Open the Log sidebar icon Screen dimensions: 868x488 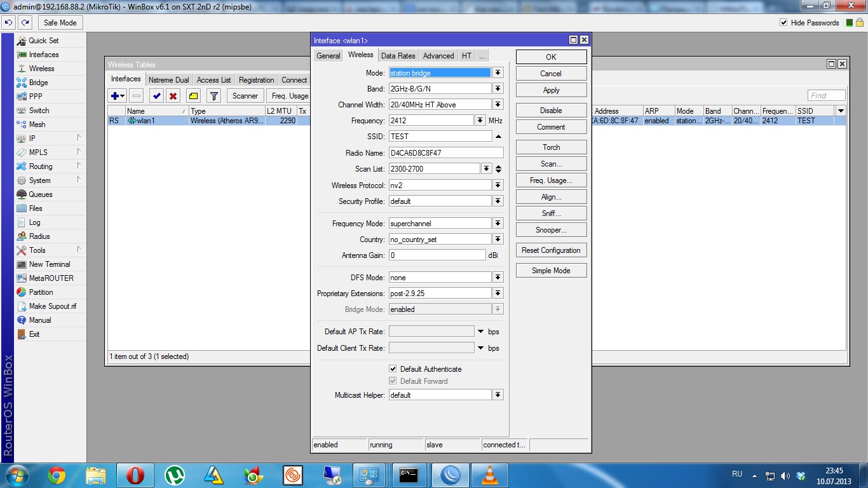pyautogui.click(x=22, y=222)
